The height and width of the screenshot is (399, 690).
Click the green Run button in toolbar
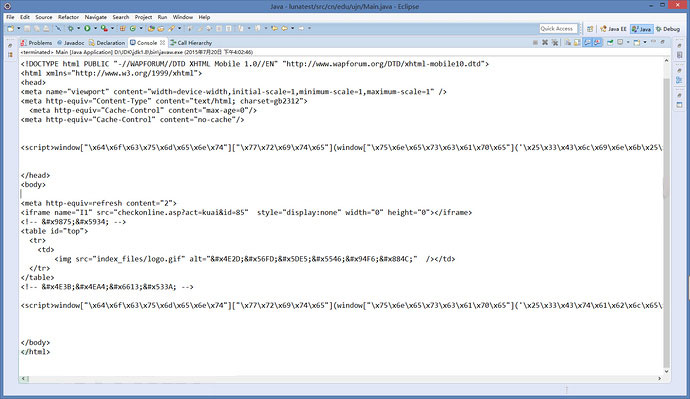point(87,28)
